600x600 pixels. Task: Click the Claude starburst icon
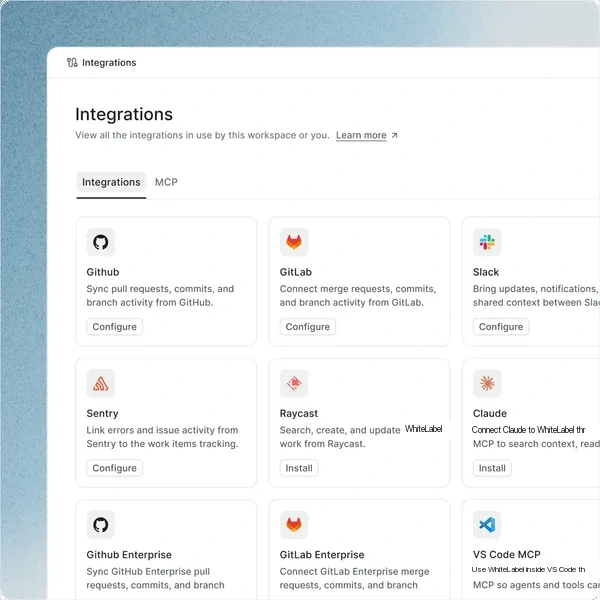[x=487, y=383]
